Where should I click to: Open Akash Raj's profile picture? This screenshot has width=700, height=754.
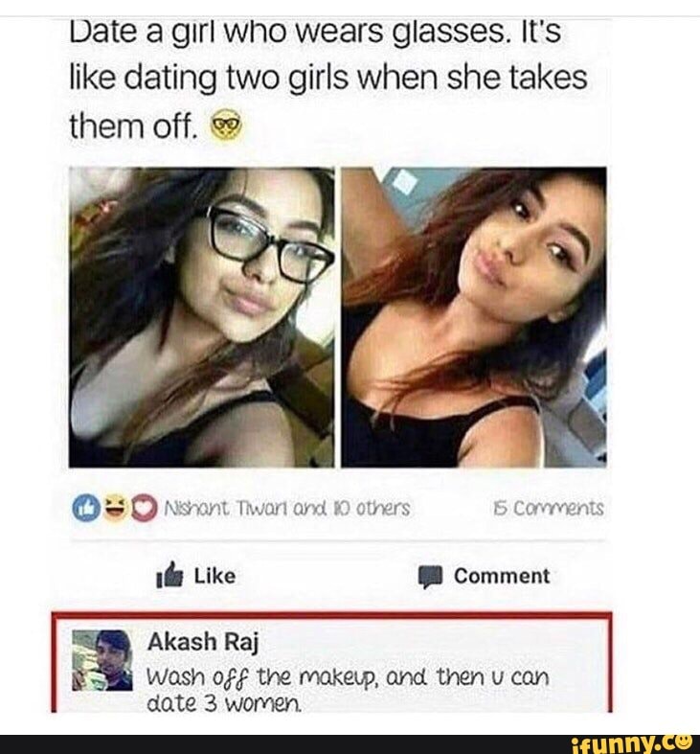pos(102,660)
